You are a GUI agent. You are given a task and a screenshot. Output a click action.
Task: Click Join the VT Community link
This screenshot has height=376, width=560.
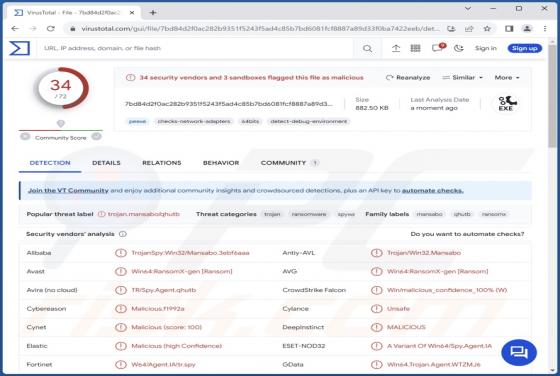coord(68,191)
